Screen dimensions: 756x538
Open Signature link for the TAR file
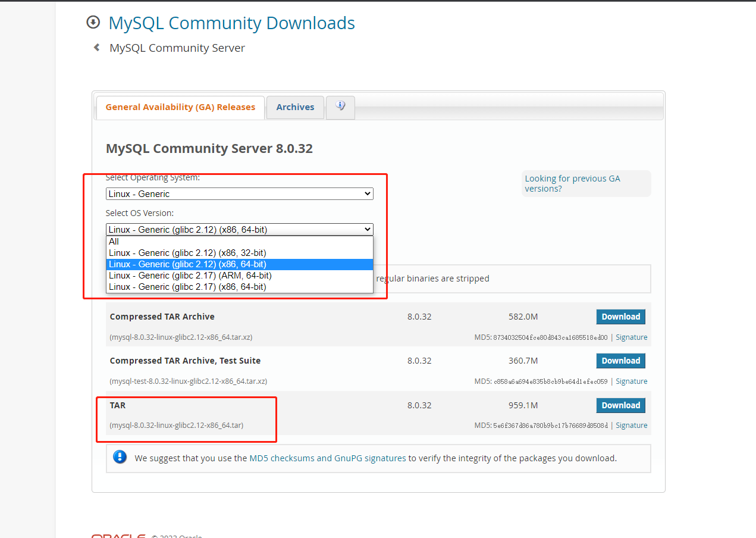coord(631,425)
